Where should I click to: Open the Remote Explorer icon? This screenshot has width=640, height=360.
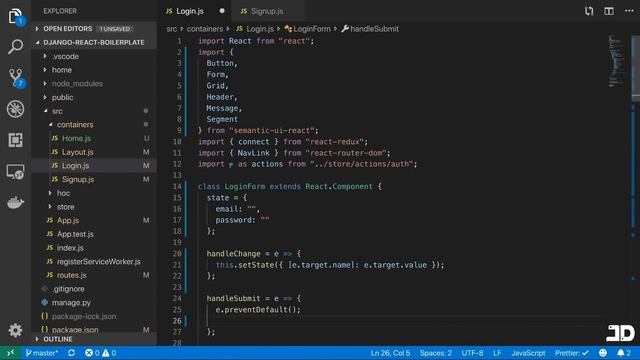pos(16,172)
